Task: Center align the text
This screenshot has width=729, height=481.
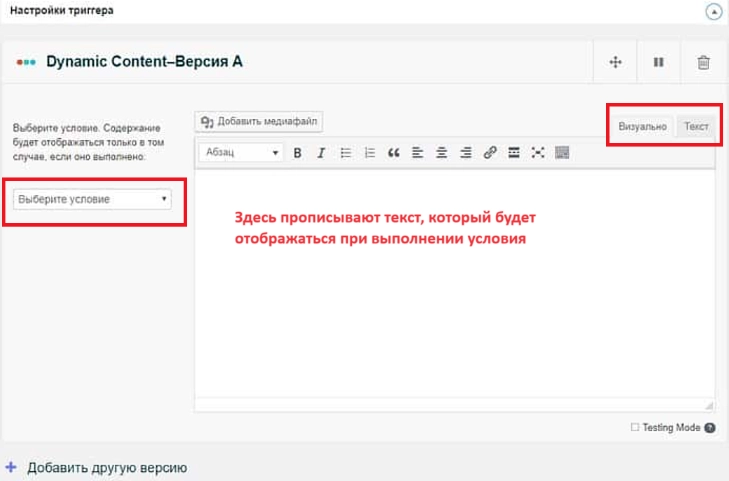Action: click(x=442, y=152)
